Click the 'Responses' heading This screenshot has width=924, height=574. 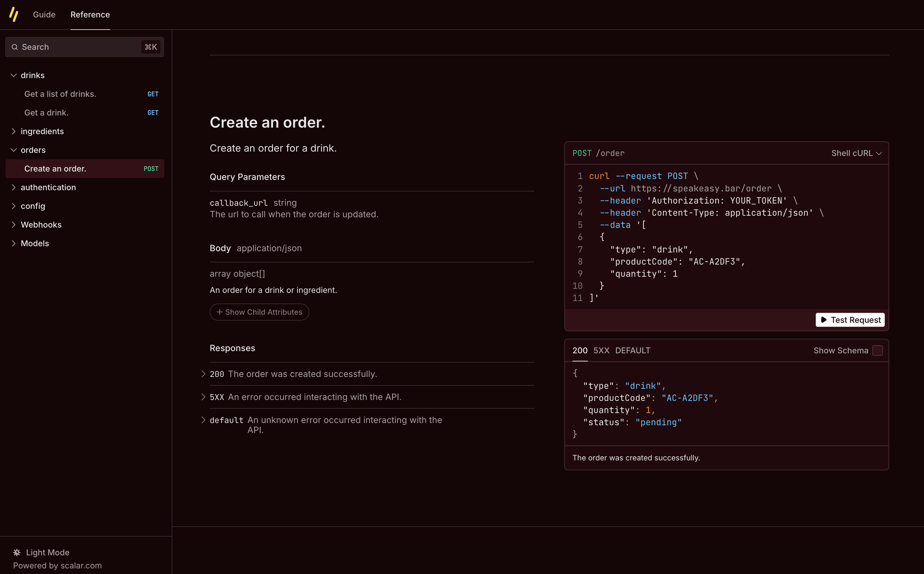coord(232,348)
